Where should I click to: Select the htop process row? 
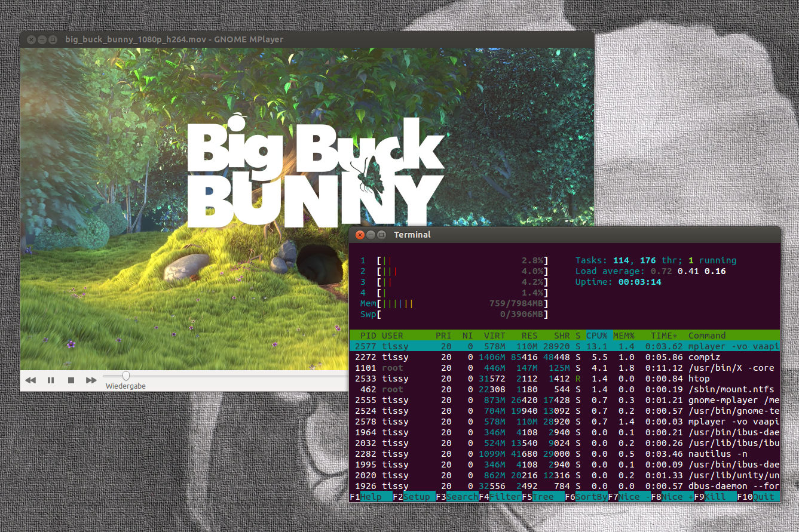click(x=565, y=379)
